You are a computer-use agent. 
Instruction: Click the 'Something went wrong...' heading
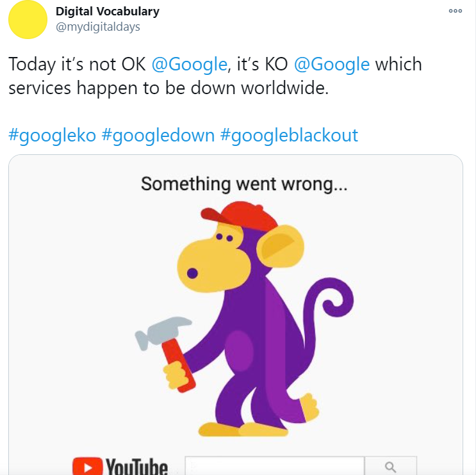pos(245,184)
